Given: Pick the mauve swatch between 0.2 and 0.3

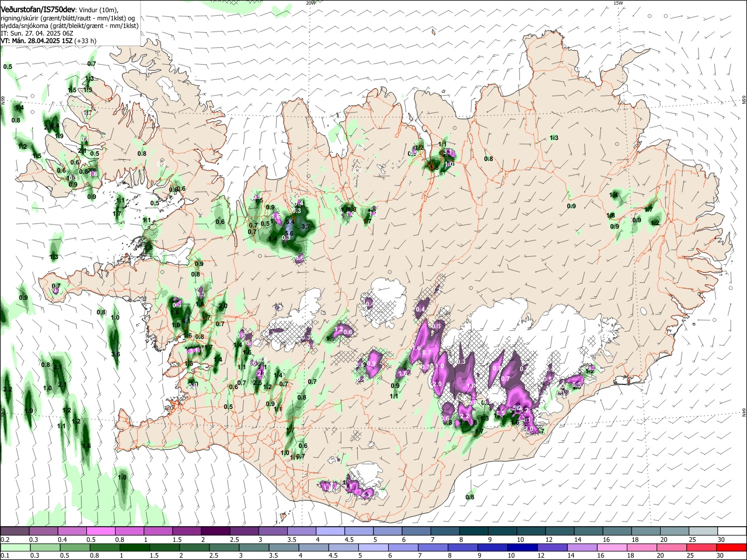Looking at the screenshot, I should pyautogui.click(x=15, y=531).
